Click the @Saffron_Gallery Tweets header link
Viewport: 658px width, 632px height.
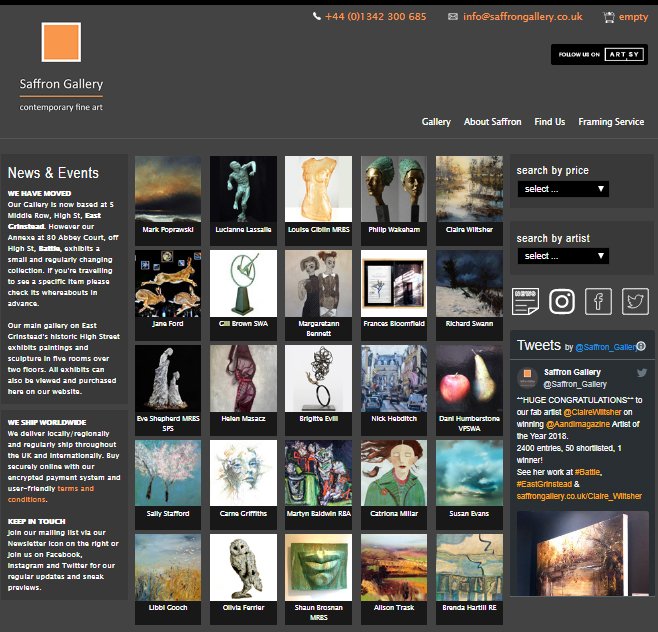click(x=606, y=347)
